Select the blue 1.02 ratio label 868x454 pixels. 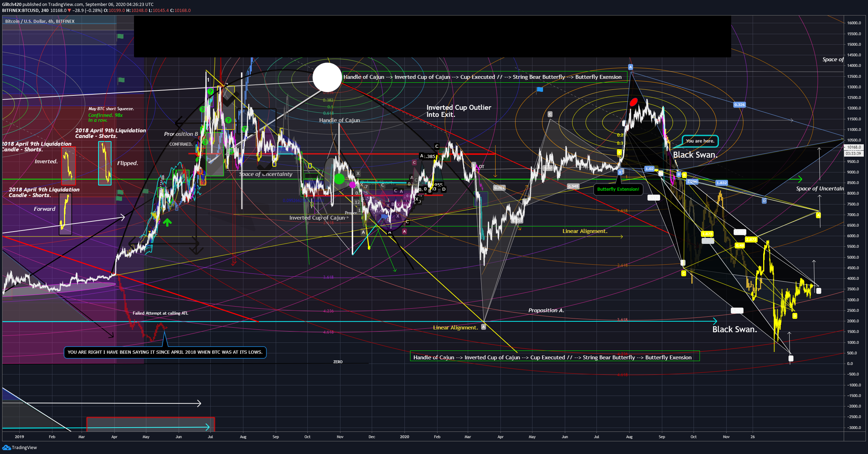[650, 169]
